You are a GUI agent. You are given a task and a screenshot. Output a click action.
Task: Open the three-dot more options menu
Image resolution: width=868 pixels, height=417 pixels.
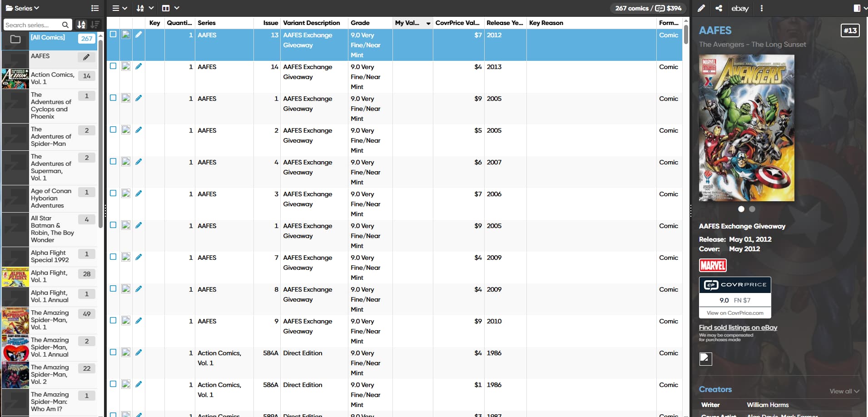[762, 8]
